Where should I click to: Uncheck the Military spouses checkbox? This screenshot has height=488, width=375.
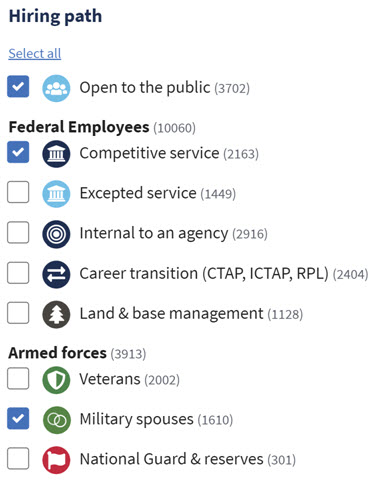(x=18, y=418)
